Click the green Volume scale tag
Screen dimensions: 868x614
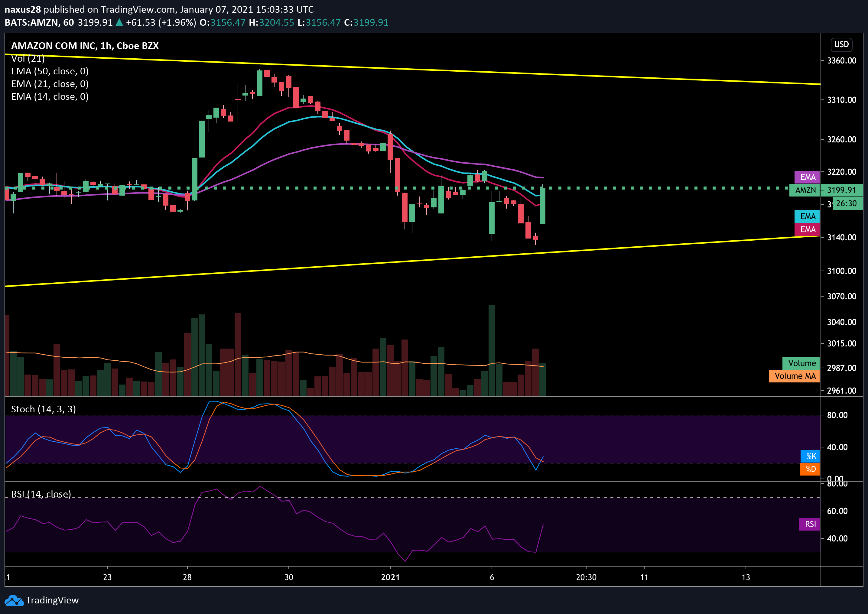[801, 363]
